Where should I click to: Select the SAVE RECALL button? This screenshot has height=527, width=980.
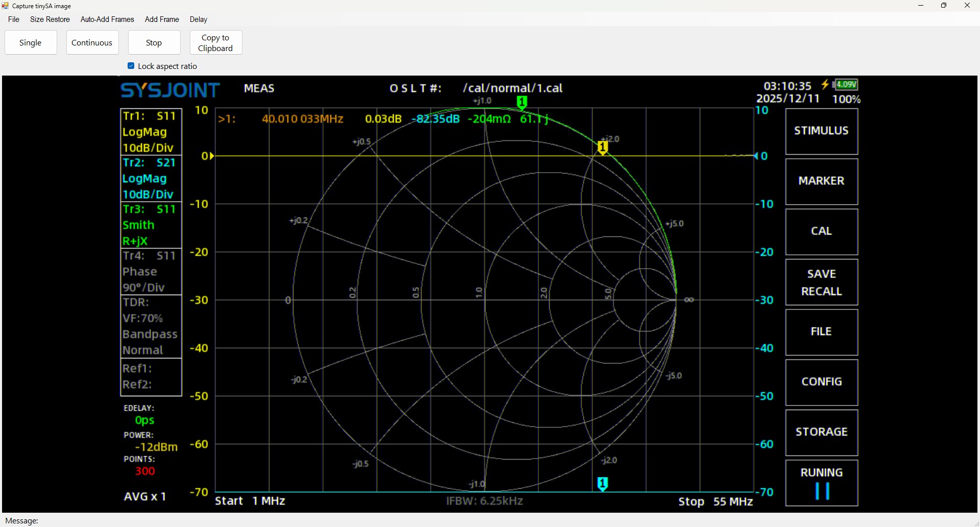coord(821,282)
